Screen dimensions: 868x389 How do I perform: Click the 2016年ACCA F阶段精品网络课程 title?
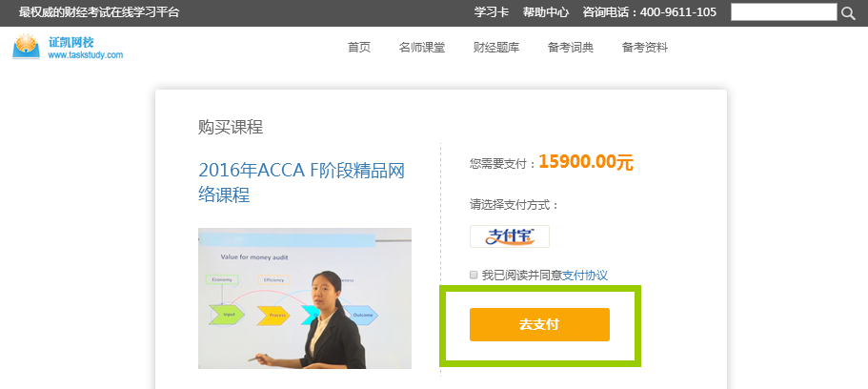point(302,182)
